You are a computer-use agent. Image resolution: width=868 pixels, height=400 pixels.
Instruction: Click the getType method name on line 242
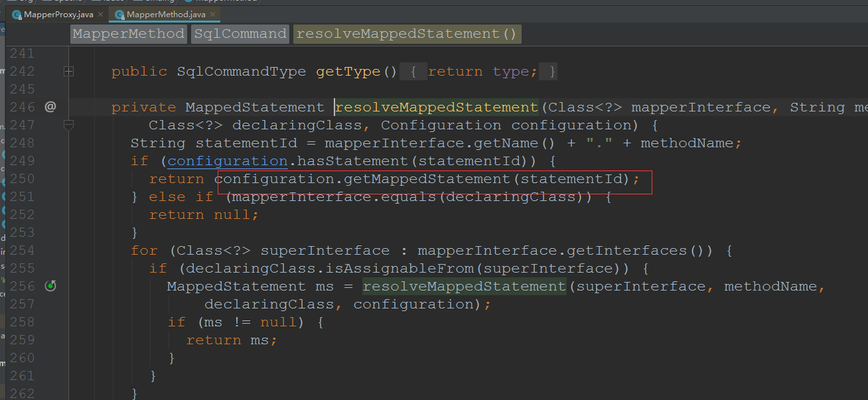click(x=348, y=71)
